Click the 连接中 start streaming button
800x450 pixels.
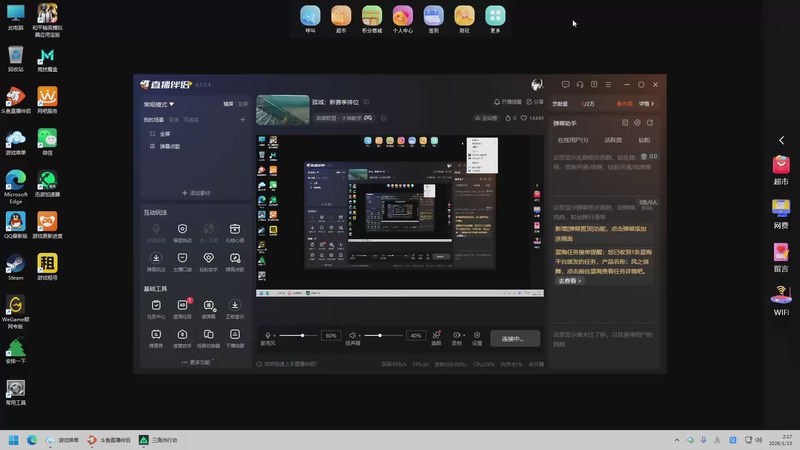click(515, 338)
